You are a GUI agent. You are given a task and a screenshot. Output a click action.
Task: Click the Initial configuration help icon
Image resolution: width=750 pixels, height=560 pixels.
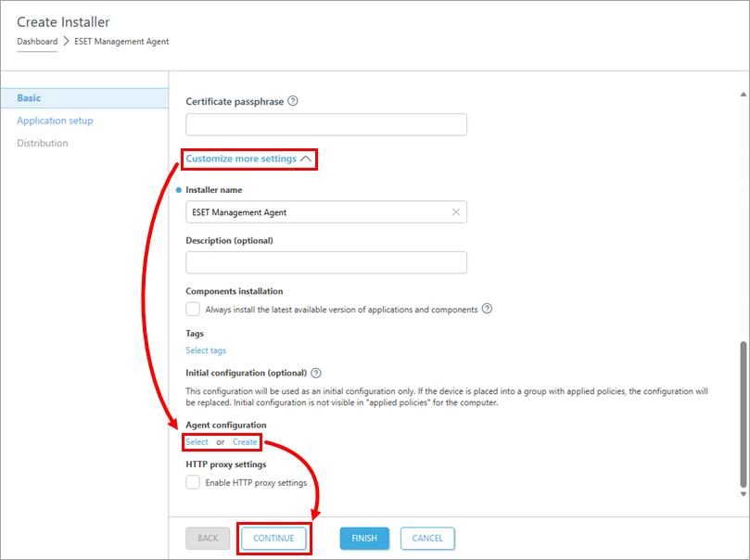pyautogui.click(x=316, y=373)
